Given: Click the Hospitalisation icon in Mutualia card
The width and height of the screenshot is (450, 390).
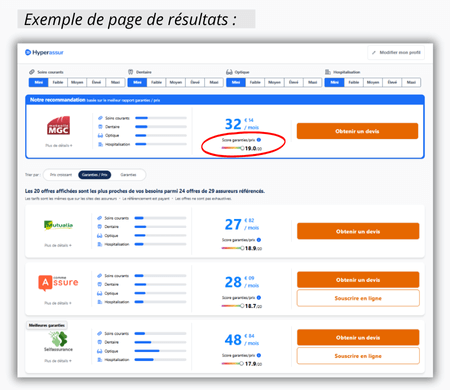Looking at the screenshot, I should (x=99, y=244).
